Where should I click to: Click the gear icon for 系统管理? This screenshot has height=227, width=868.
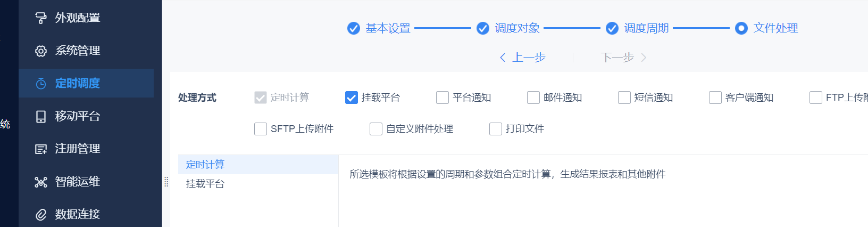tap(41, 51)
